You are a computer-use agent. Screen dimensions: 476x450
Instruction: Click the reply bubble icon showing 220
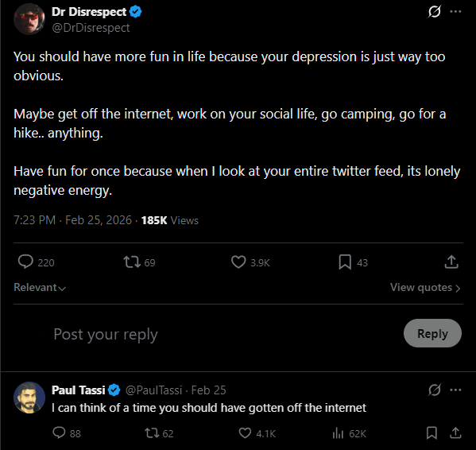(25, 262)
